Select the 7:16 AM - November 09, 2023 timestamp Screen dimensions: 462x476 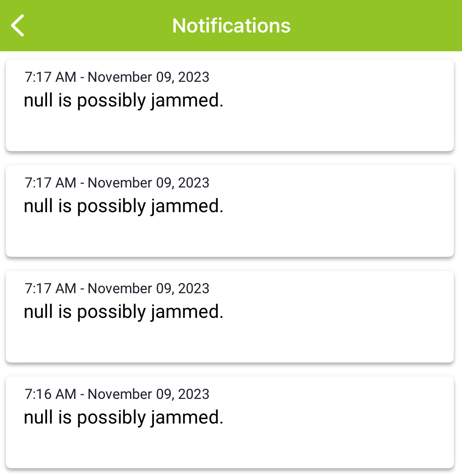point(117,394)
